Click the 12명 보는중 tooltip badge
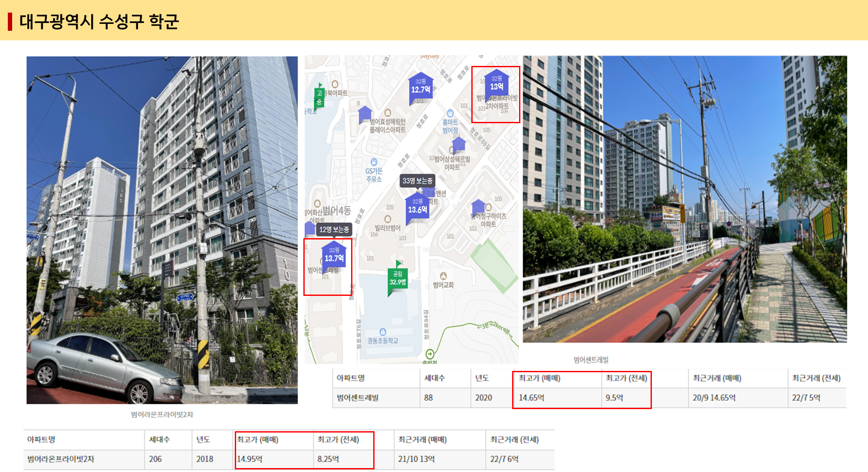Screen dimensions: 868x472 tap(334, 229)
